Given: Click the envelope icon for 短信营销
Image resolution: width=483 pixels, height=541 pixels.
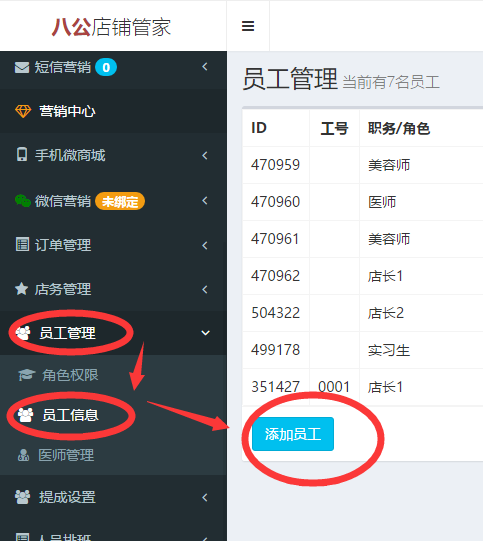Looking at the screenshot, I should click(22, 67).
